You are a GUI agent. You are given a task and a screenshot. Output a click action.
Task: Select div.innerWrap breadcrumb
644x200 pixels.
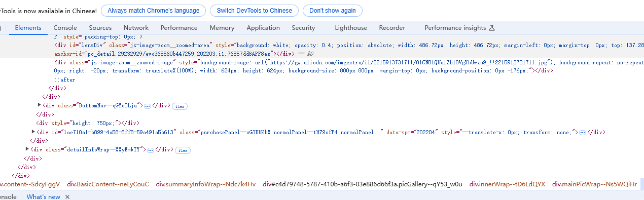point(507,184)
